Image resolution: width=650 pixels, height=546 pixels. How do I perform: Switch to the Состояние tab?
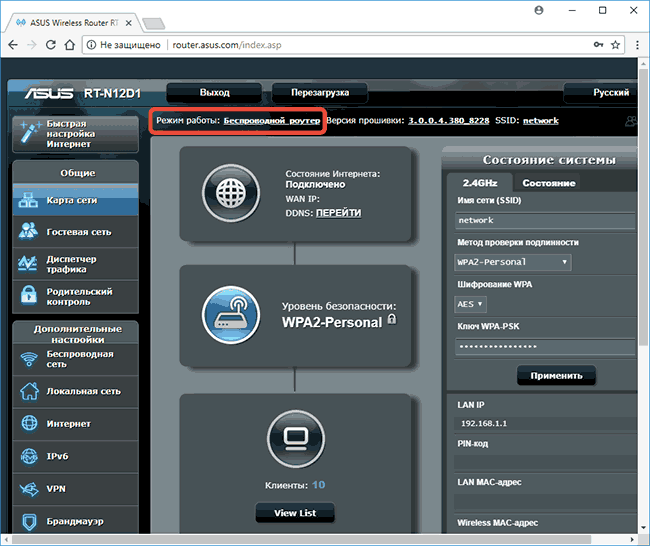(x=548, y=183)
